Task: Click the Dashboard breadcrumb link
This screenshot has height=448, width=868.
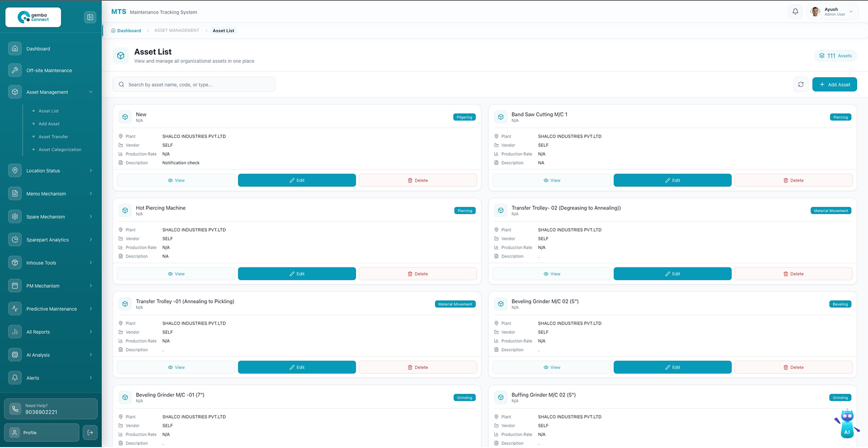Action: coord(126,31)
